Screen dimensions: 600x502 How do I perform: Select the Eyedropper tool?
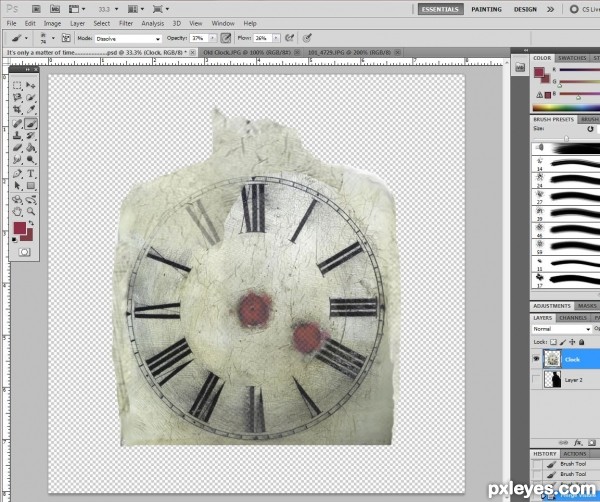[31, 110]
